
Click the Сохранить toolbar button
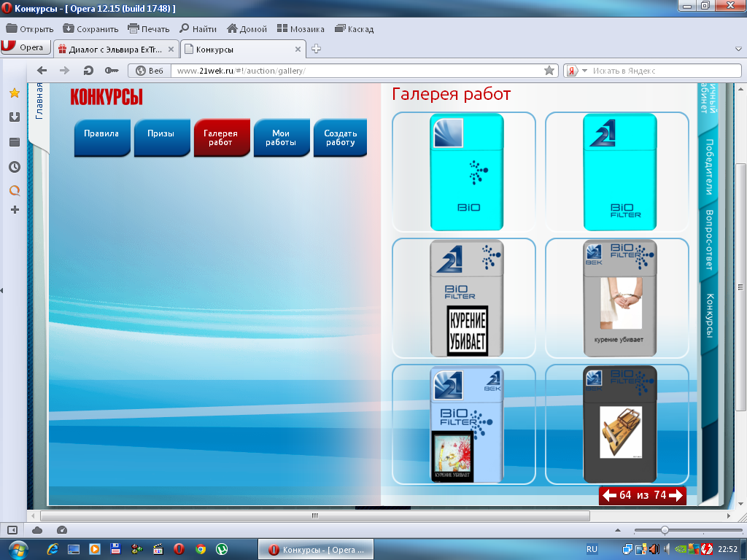[90, 29]
